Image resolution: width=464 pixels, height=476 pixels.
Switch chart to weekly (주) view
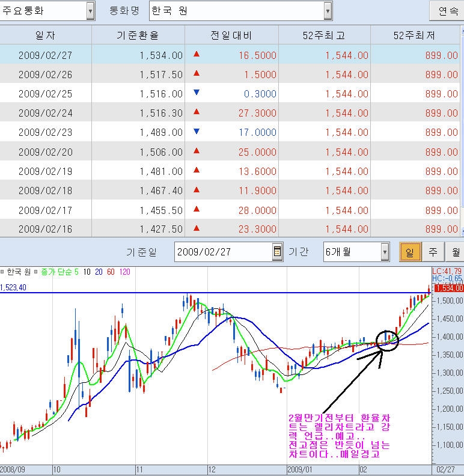pos(433,252)
